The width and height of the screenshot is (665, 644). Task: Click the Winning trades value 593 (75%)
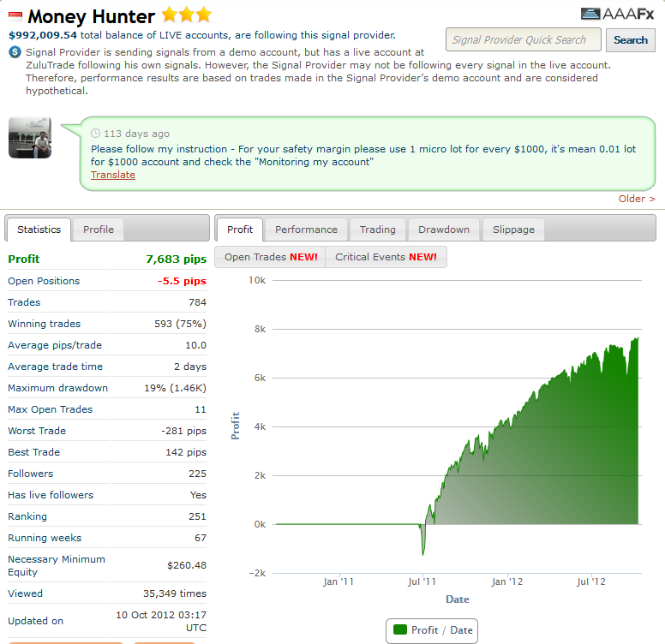[180, 324]
